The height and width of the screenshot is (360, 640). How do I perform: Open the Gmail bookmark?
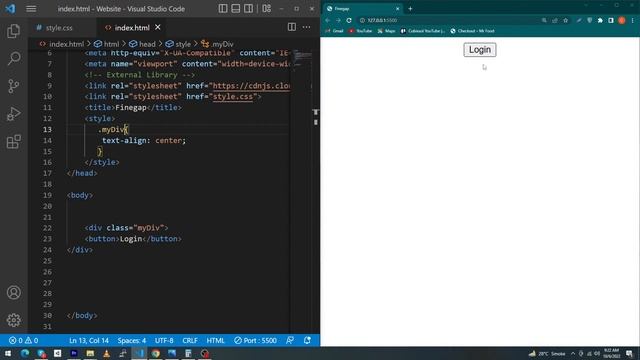(x=334, y=31)
